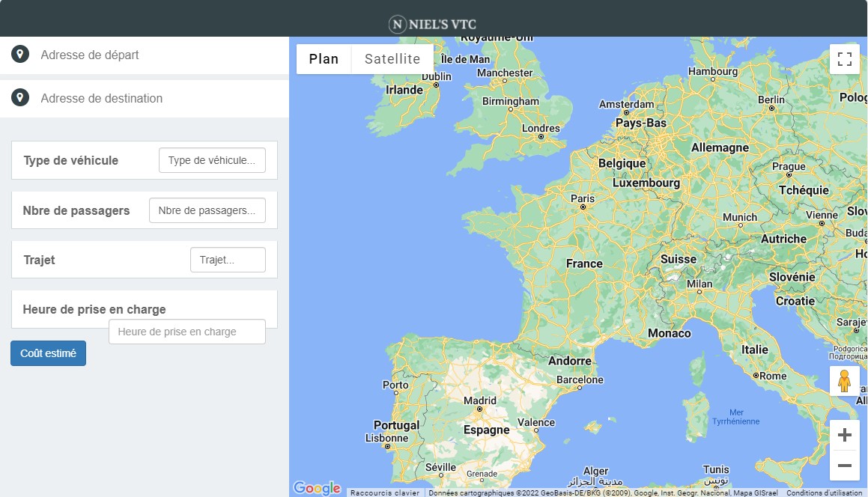Click the Heure de prise en charge field

186,331
